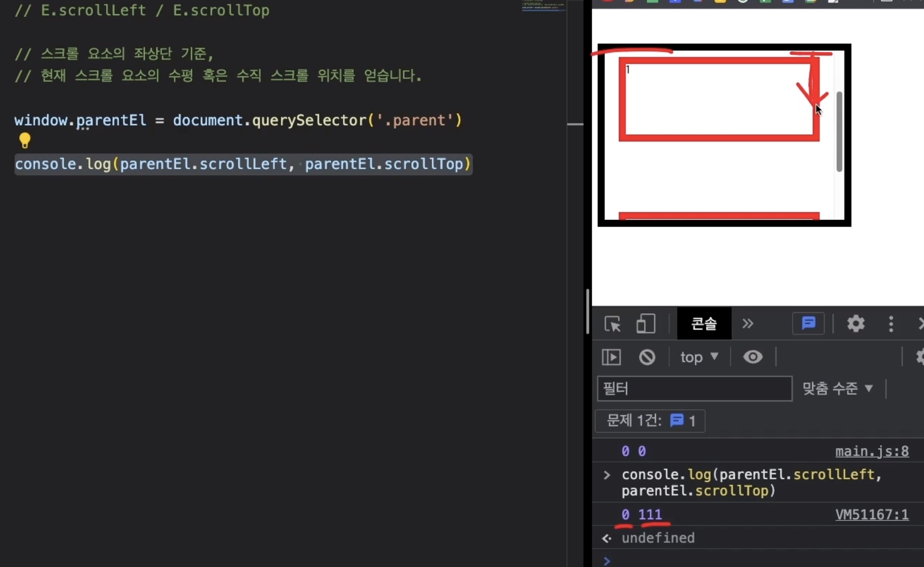Open the Console (콘솔) tab
Screen dimensions: 924x567
point(704,323)
